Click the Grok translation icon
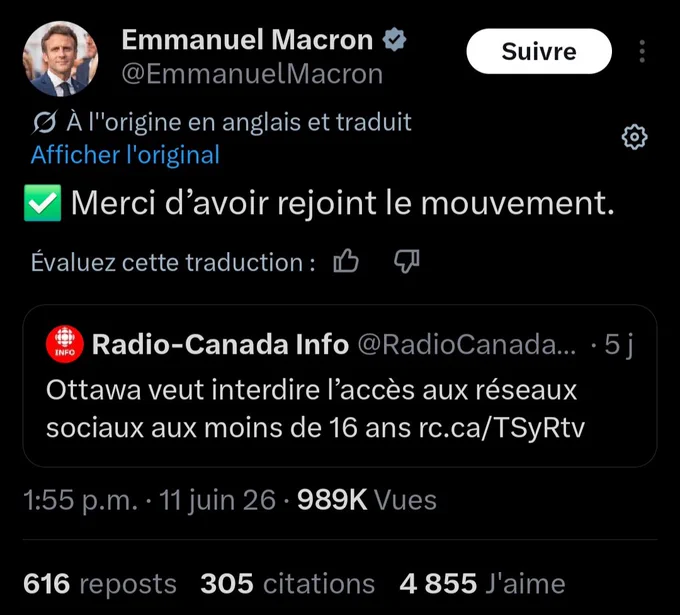The width and height of the screenshot is (680, 615). click(x=44, y=123)
